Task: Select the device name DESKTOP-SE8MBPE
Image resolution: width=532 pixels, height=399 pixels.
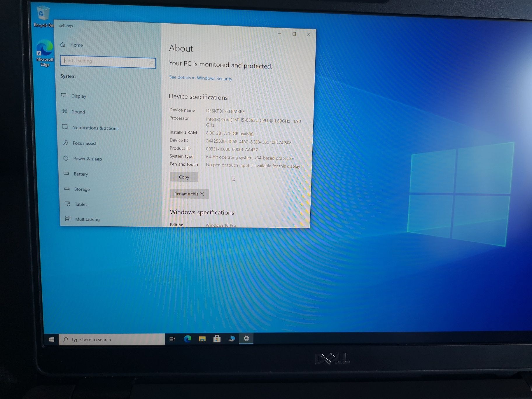Action: click(225, 111)
